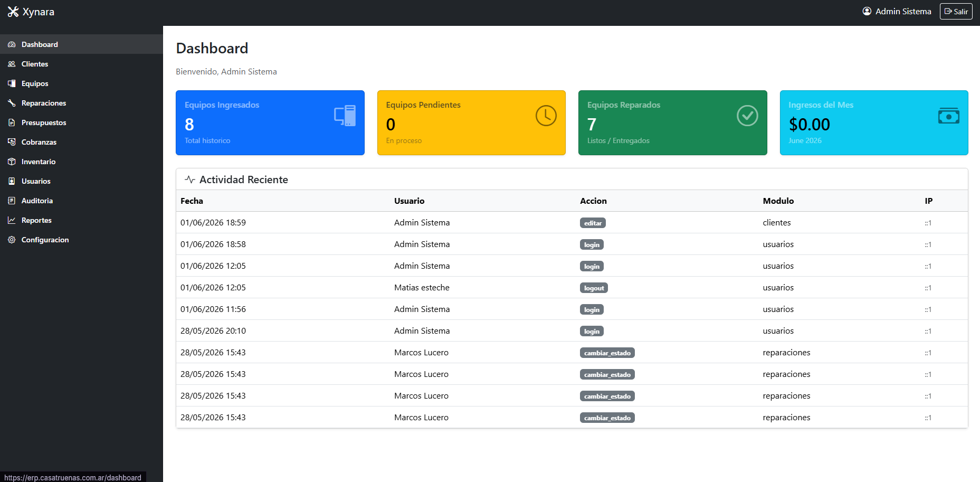
Task: Click the 'clientes' module cell
Action: [x=776, y=222]
